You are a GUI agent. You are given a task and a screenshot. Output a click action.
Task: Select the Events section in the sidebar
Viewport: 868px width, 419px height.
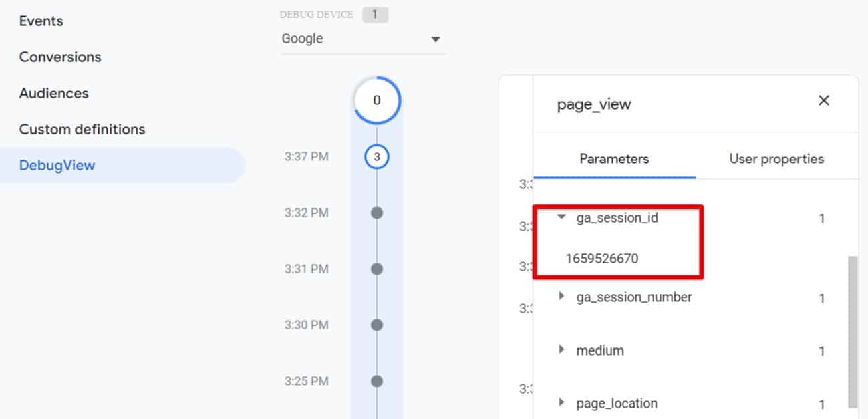pyautogui.click(x=41, y=21)
